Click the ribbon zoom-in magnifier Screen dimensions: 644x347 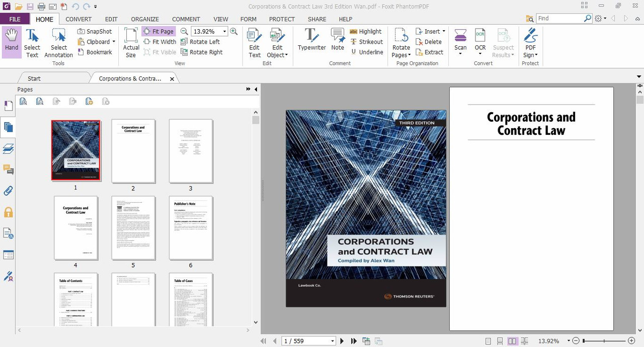tap(233, 31)
